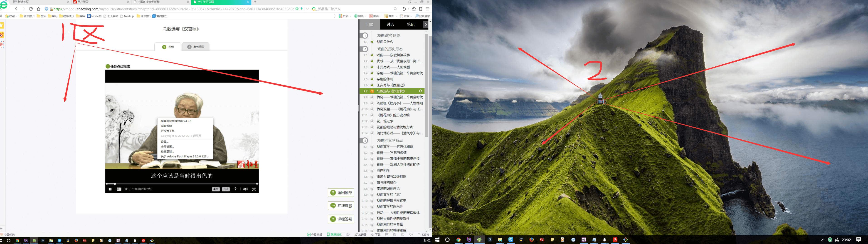Open chapter 戏曲是什么
This screenshot has height=244, width=868.
point(385,42)
